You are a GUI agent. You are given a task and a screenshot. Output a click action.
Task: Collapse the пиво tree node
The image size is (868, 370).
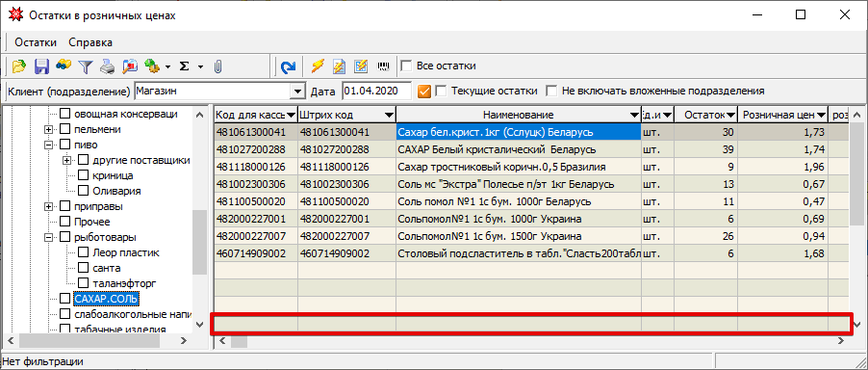(48, 145)
